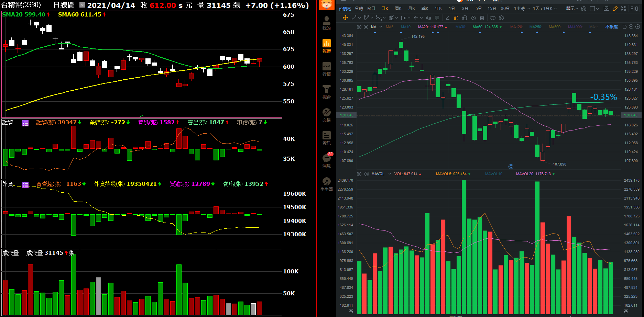Select the 5分 interval button
This screenshot has height=317, width=644.
pyautogui.click(x=479, y=9)
